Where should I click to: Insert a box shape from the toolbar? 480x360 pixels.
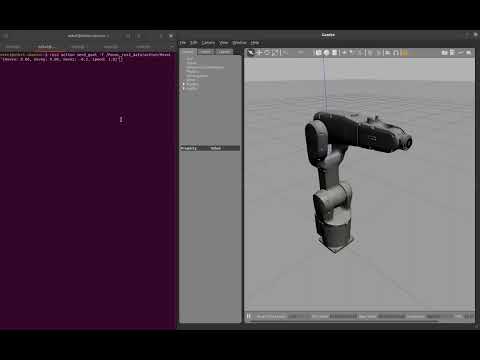318,53
